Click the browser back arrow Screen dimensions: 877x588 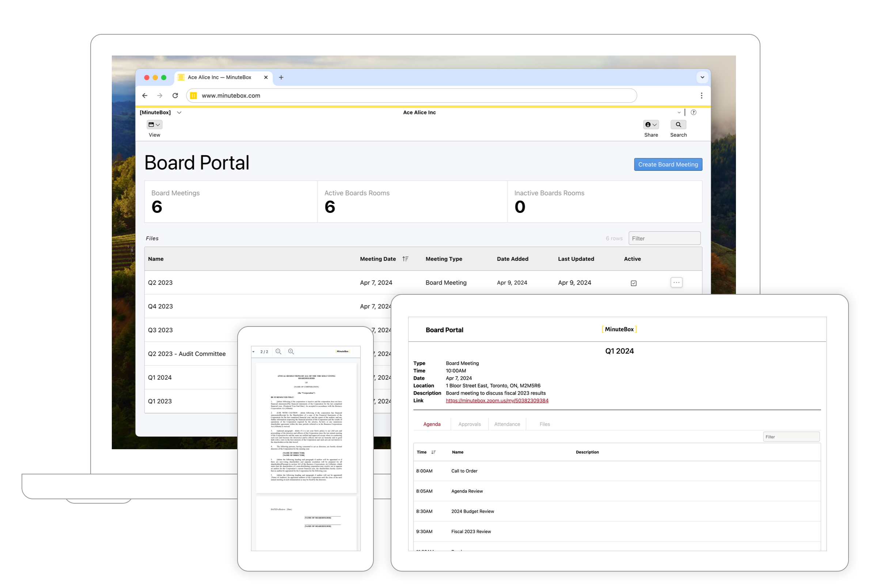pos(145,96)
